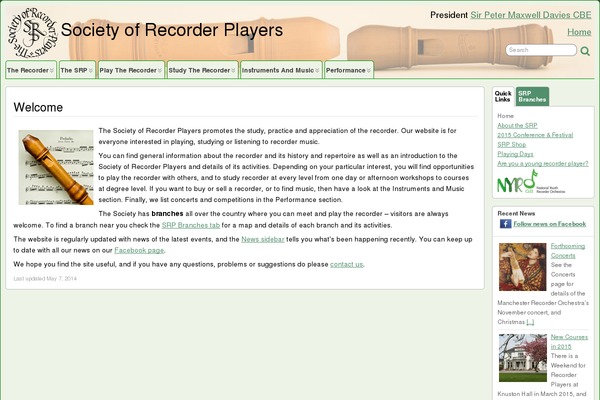Click the Society of Recorder Players logo

pos(33,32)
